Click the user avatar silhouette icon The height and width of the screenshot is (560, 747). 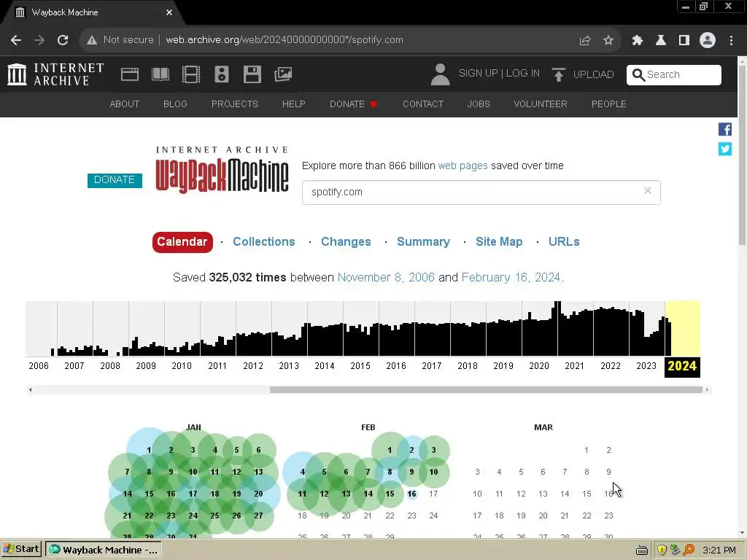[x=440, y=74]
